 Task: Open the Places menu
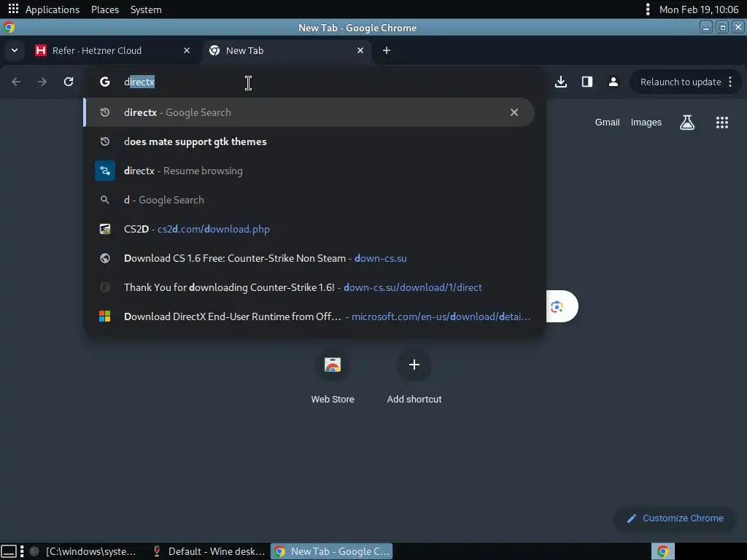coord(105,9)
